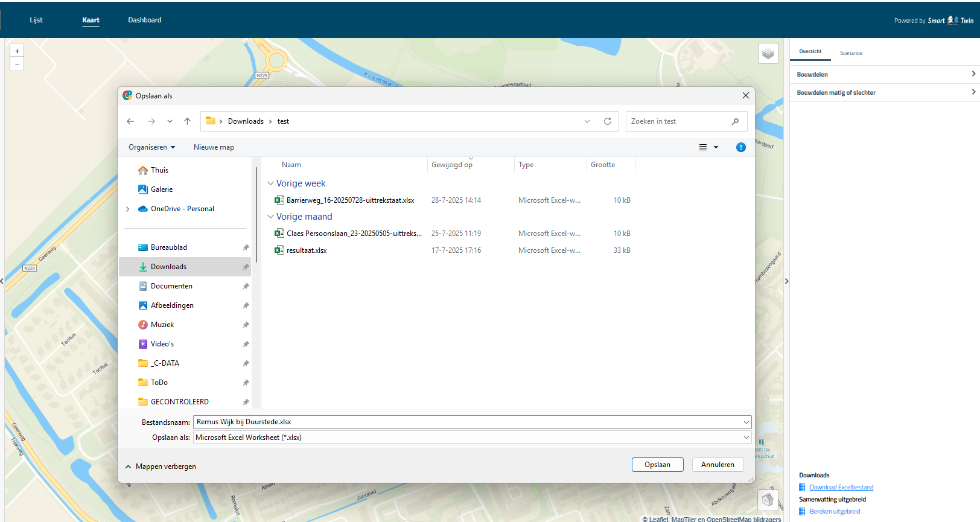Click the map zoom in plus button
980x522 pixels.
coord(17,51)
